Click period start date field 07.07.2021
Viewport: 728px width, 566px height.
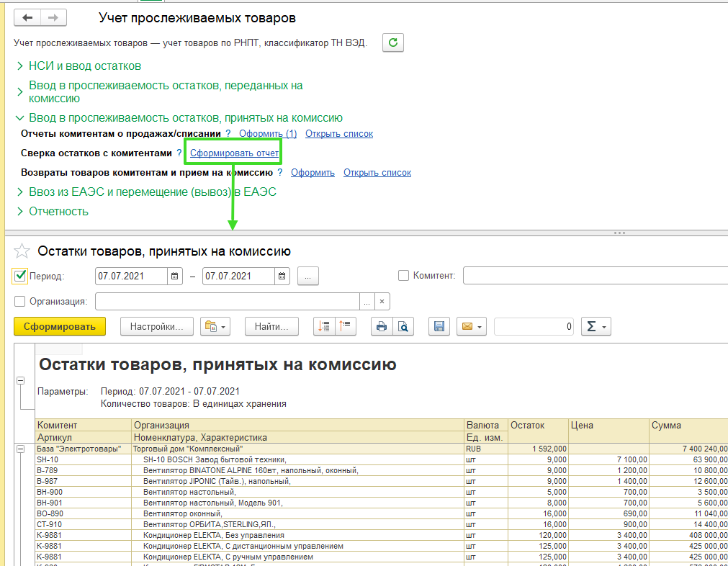pos(131,277)
